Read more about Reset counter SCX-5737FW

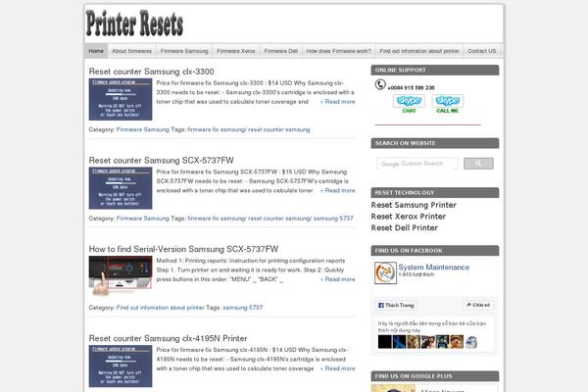pos(337,190)
